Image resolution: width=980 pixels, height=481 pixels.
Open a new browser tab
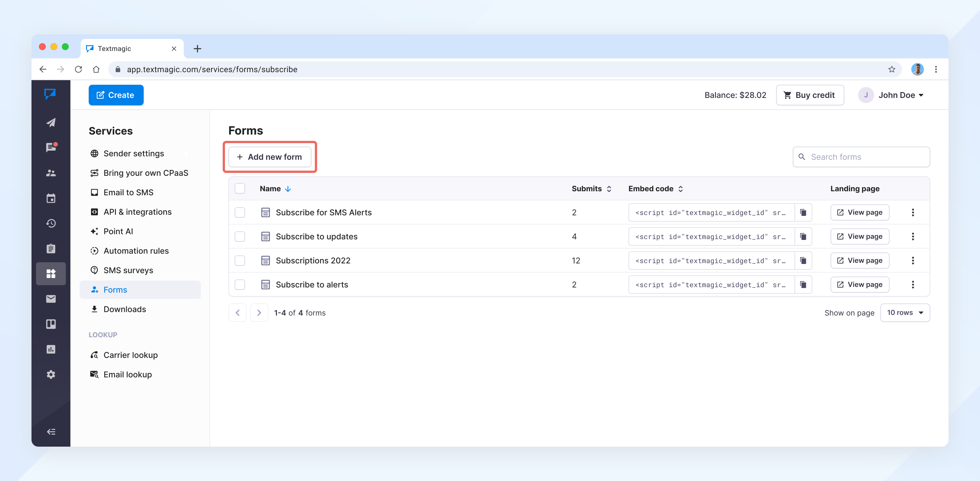pyautogui.click(x=197, y=49)
